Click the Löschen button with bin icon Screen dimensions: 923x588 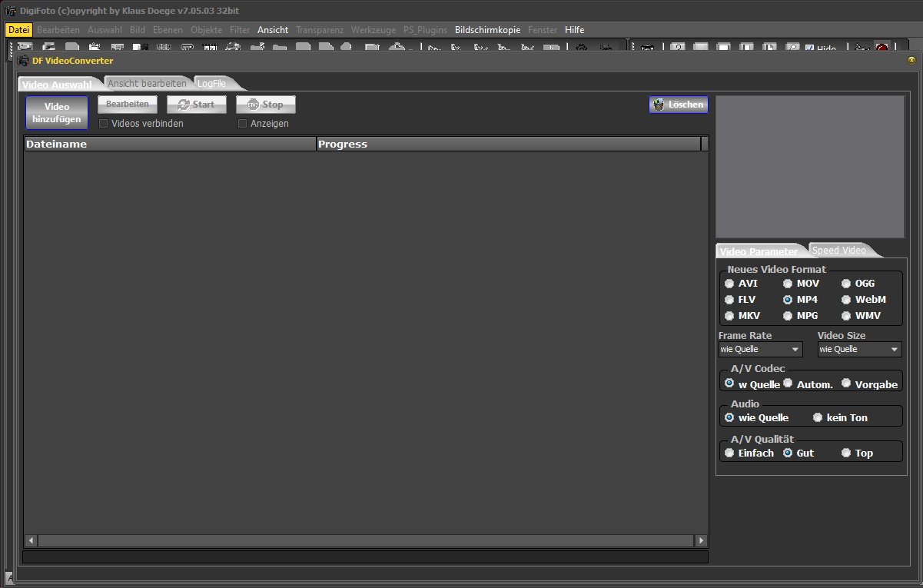[x=679, y=105]
